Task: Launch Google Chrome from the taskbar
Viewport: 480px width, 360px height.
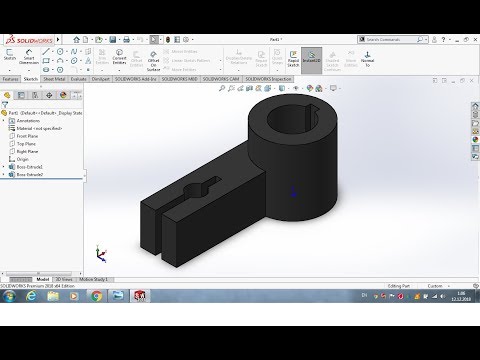Action: pyautogui.click(x=96, y=296)
